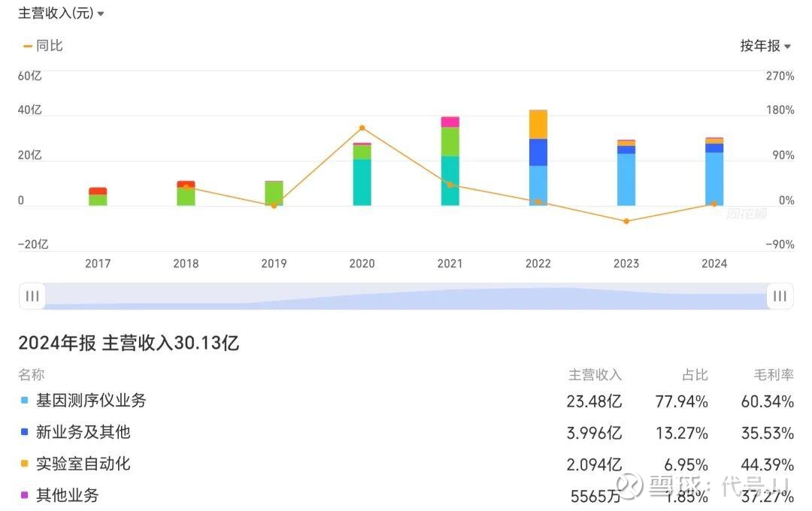Click the 2023 同比 lowest data point
Screen dimensions: 812x511
coord(626,221)
